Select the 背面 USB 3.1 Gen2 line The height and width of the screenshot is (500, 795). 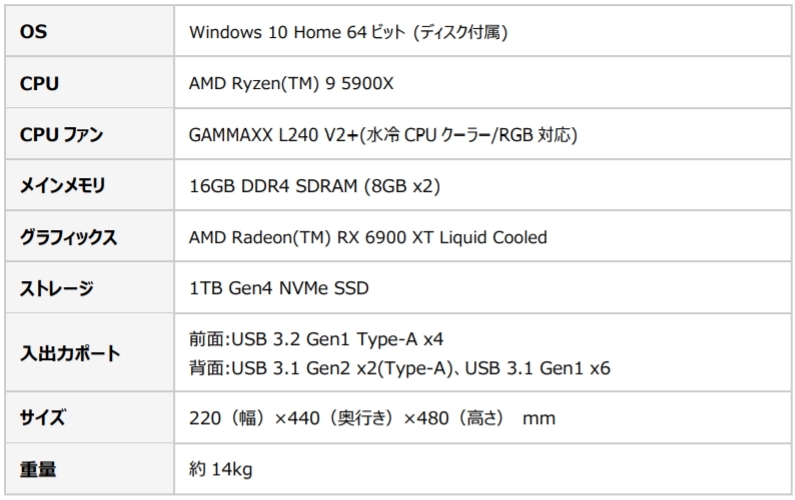pos(399,368)
